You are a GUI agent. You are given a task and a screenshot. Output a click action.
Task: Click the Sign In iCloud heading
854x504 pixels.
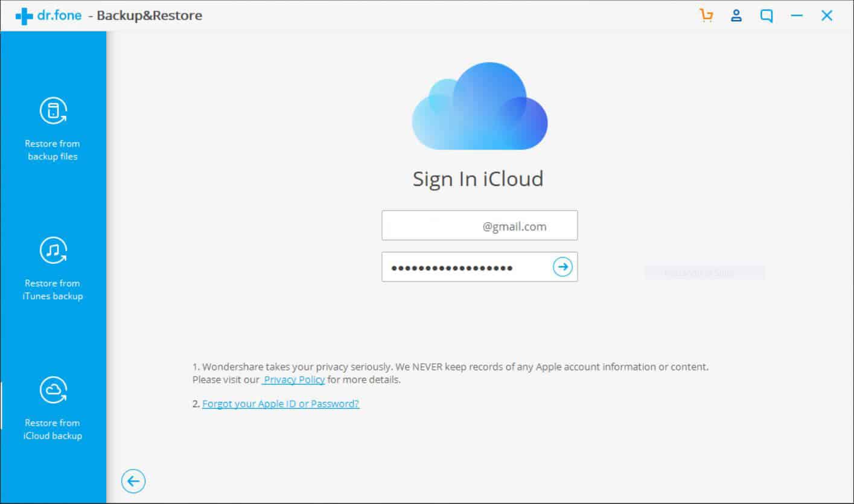[x=478, y=179]
